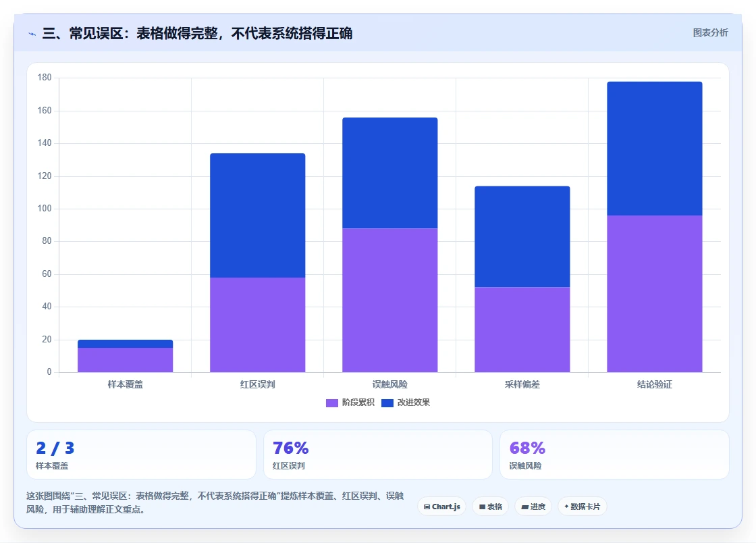Click the 误触风险 x-axis label
The image size is (756, 543).
390,384
